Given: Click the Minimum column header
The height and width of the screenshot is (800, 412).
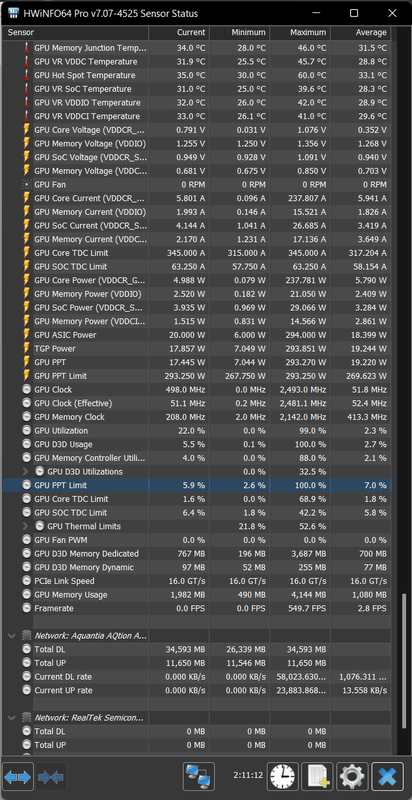Looking at the screenshot, I should (240, 33).
